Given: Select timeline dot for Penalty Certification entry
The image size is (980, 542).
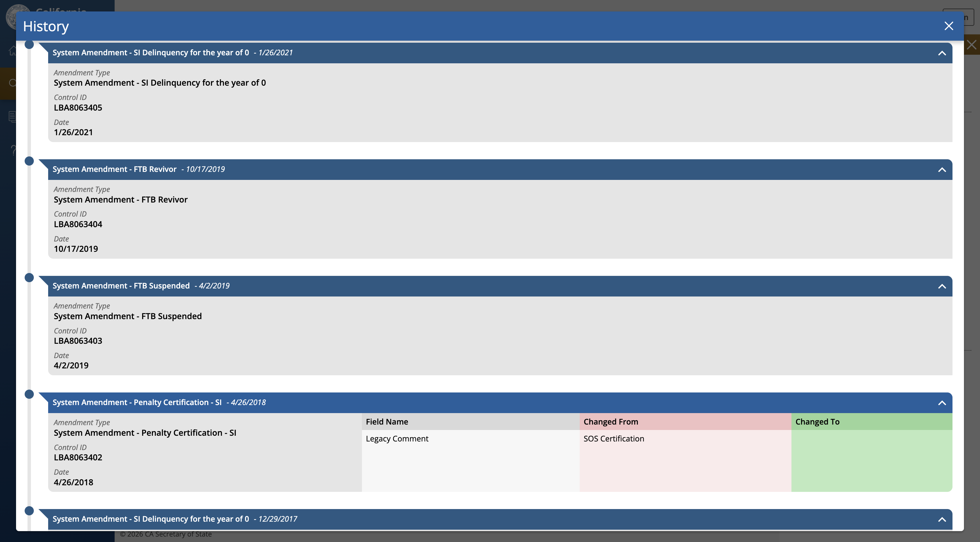Looking at the screenshot, I should (29, 394).
